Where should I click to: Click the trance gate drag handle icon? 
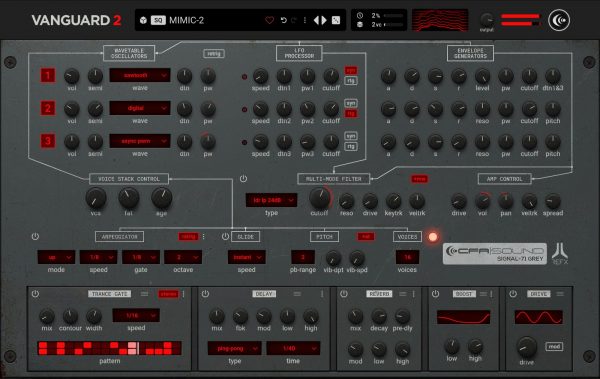click(x=144, y=294)
